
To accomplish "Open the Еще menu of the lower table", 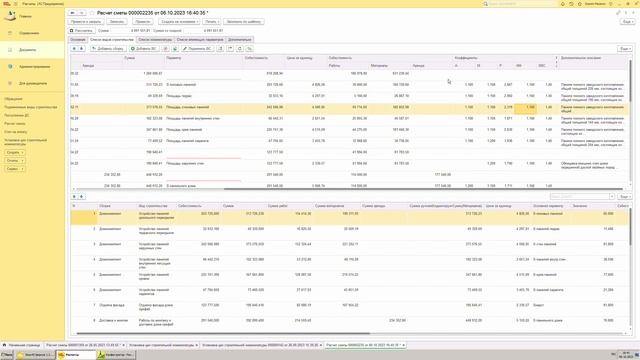I will [624, 197].
